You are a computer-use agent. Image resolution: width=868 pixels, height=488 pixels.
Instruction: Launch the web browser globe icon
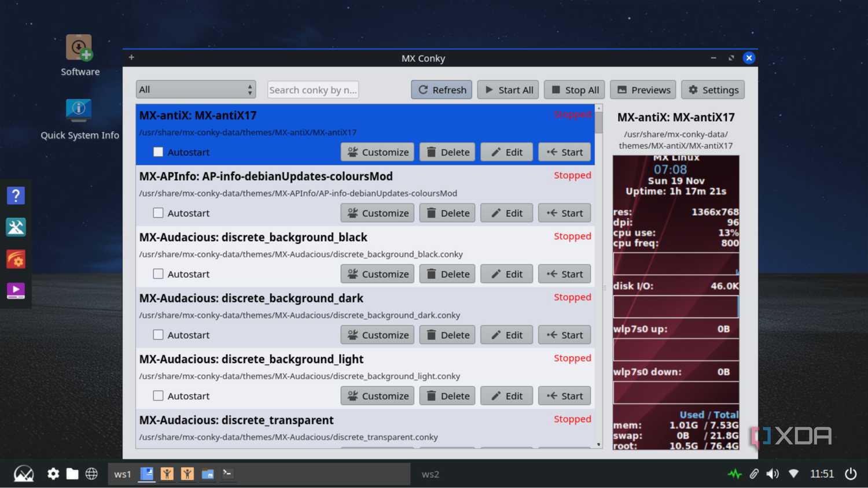click(x=91, y=474)
